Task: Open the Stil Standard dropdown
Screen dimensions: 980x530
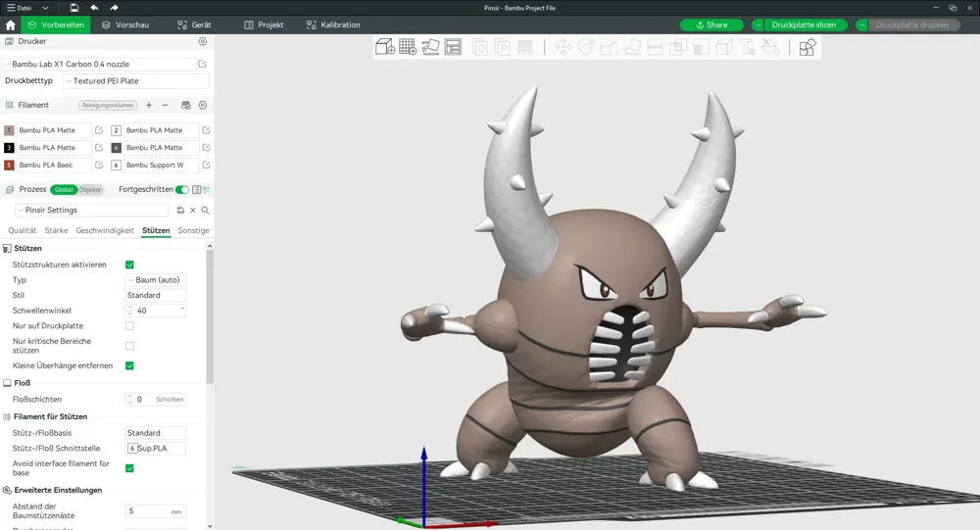Action: 156,295
